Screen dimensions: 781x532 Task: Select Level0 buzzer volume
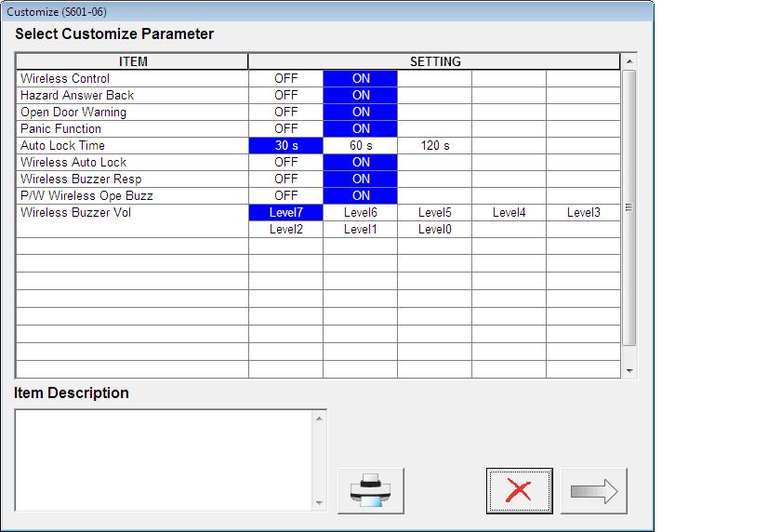pos(435,229)
